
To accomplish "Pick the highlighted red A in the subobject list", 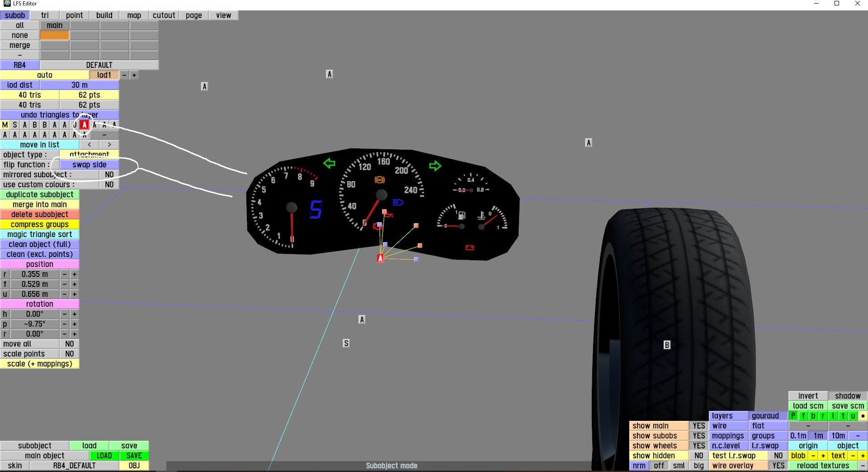I will [85, 125].
